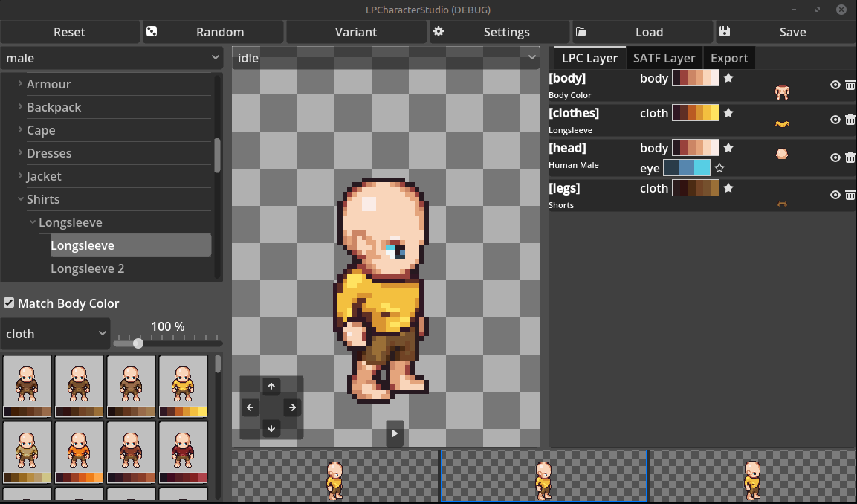Viewport: 857px width, 504px height.
Task: Select the Longsleeve item in tree
Action: point(131,245)
